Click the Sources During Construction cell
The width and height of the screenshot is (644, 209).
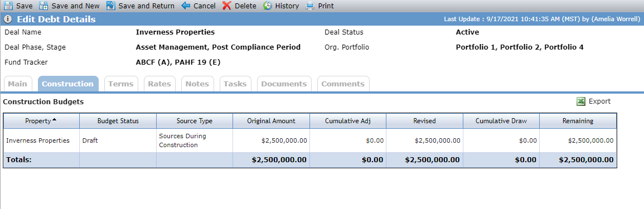195,140
